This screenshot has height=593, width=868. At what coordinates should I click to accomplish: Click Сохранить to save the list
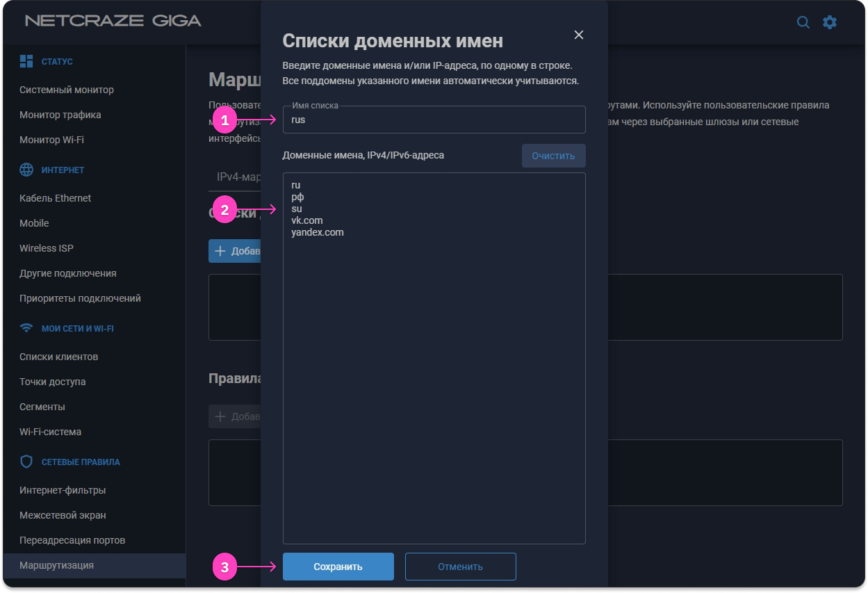(338, 567)
